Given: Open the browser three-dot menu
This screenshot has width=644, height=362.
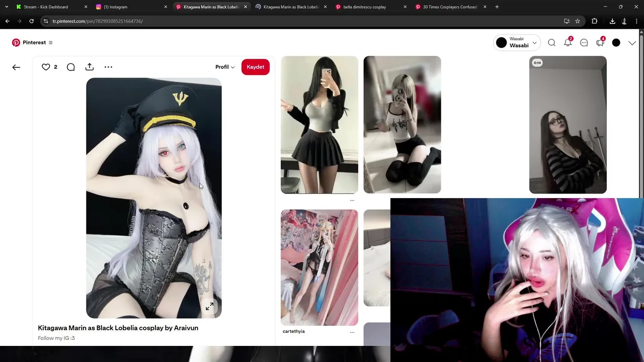Looking at the screenshot, I should (x=636, y=21).
